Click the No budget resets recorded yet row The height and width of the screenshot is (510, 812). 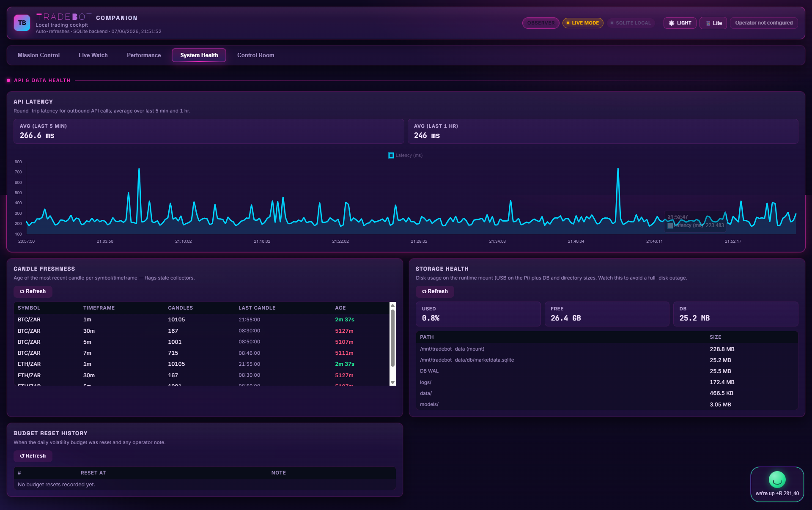click(205, 485)
